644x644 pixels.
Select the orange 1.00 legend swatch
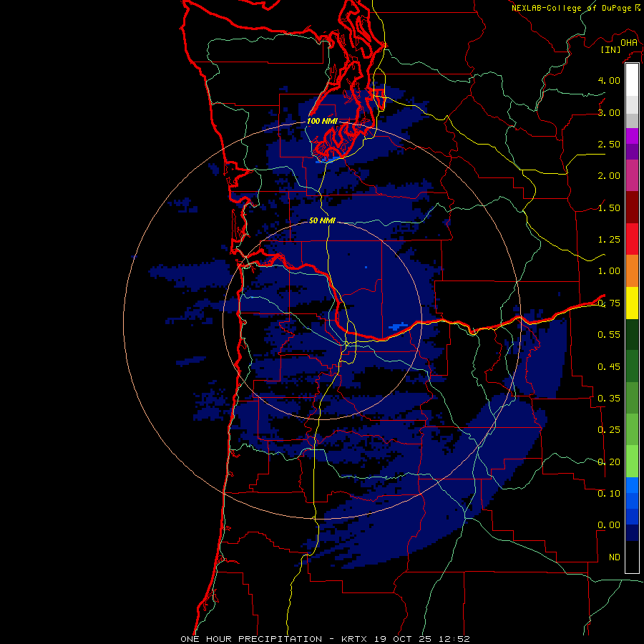[x=632, y=271]
